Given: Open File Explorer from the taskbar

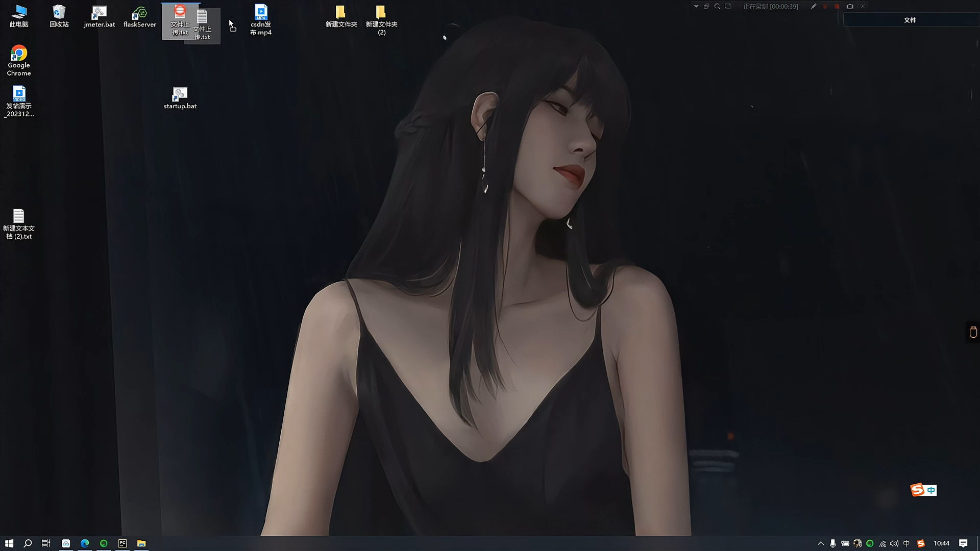Looking at the screenshot, I should point(141,543).
